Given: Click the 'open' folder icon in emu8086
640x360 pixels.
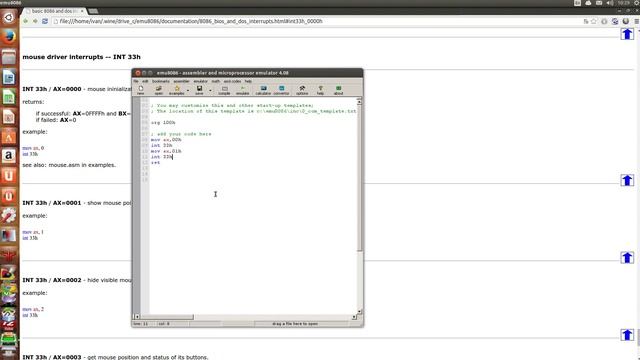Looking at the screenshot, I should pos(159,90).
